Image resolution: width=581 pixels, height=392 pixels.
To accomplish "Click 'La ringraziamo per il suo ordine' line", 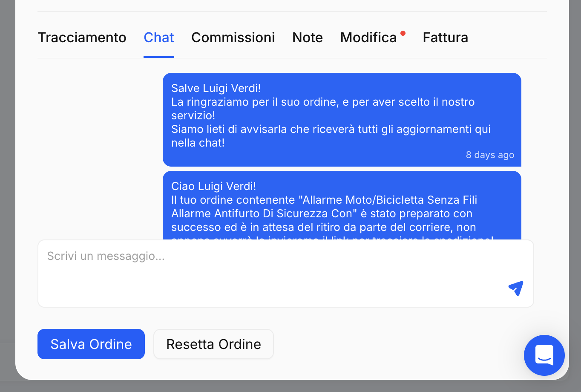I will [323, 102].
